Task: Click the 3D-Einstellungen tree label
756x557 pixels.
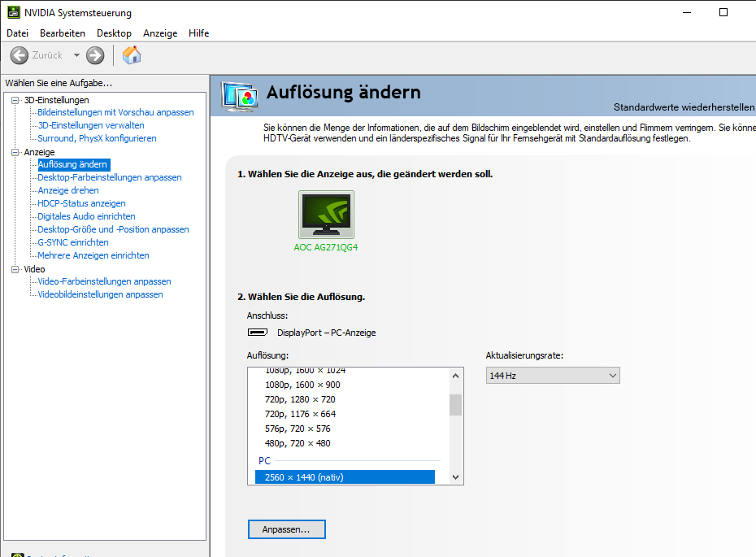Action: pos(56,100)
